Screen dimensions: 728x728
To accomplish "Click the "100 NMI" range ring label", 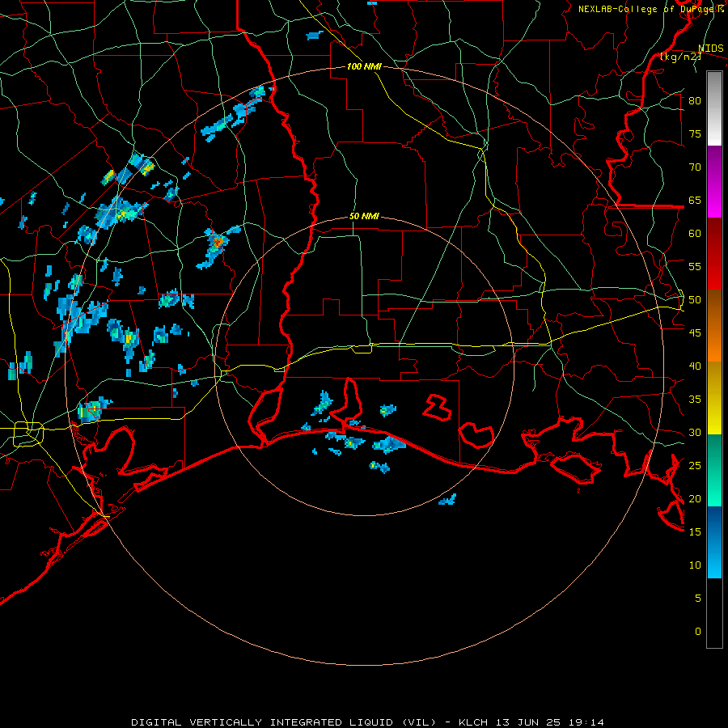I will (364, 66).
